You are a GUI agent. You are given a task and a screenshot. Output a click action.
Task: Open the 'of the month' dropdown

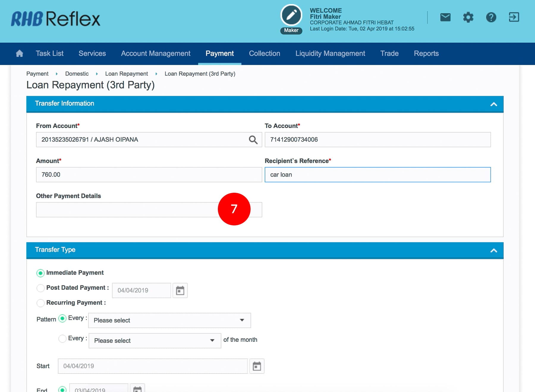[155, 341]
